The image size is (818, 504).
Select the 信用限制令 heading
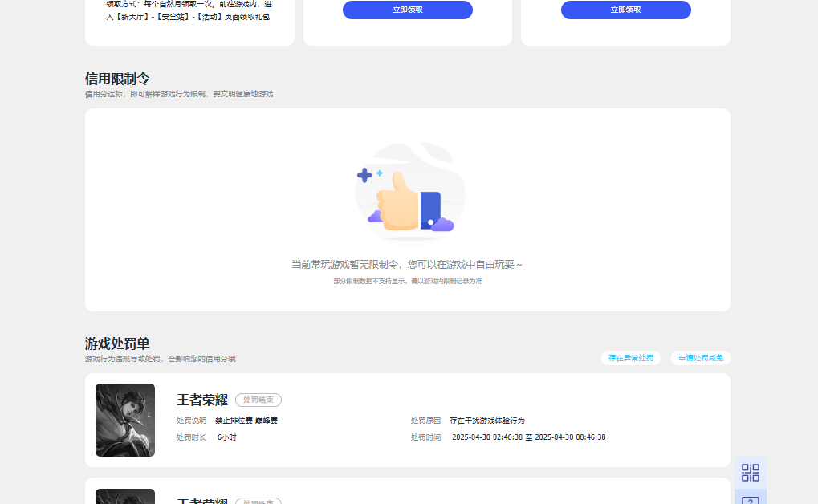(x=117, y=79)
